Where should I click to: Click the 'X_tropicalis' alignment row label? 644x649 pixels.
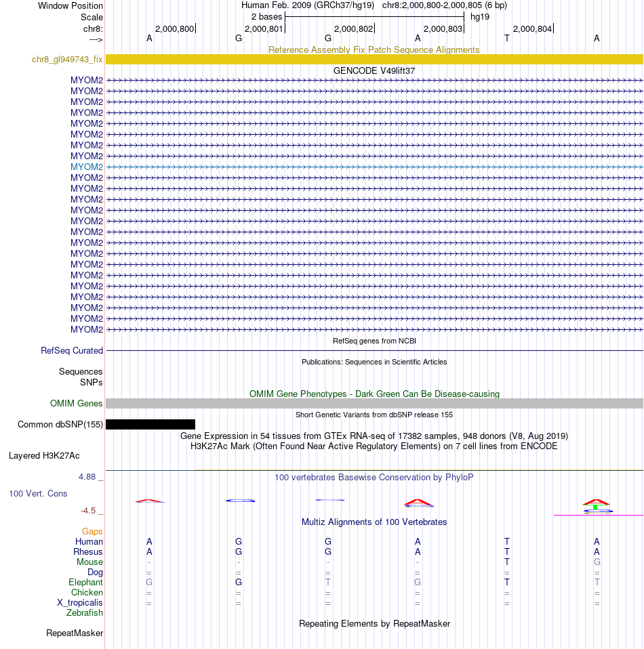click(79, 603)
